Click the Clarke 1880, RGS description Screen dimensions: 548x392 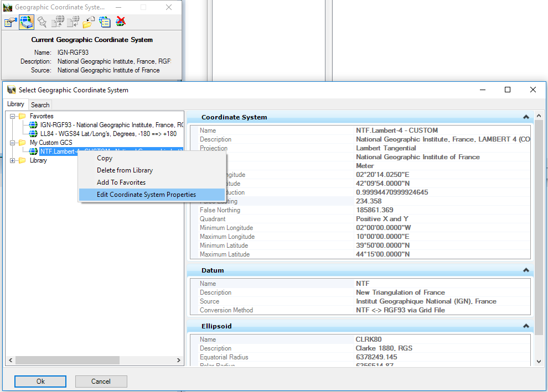[x=384, y=348]
